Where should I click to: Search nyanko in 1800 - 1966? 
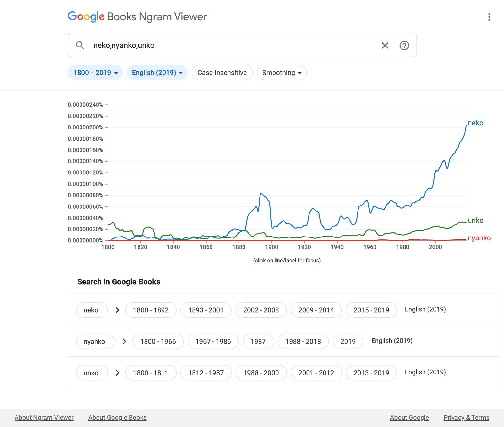pos(158,341)
